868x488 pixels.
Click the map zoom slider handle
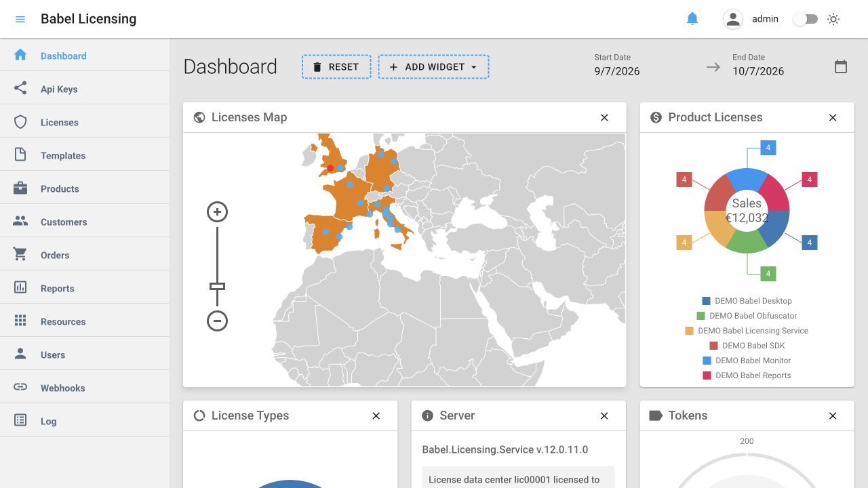[217, 286]
